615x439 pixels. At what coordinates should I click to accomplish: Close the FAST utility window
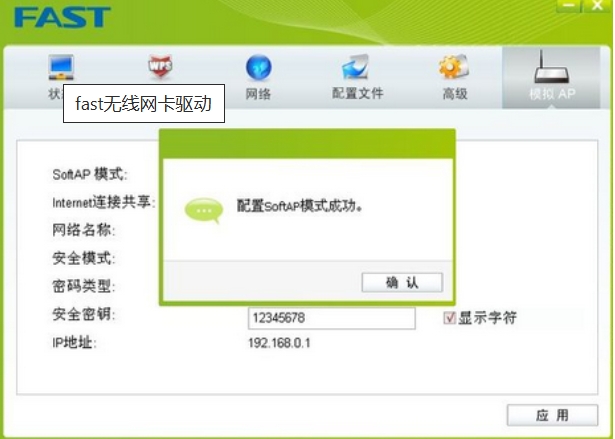(x=597, y=5)
